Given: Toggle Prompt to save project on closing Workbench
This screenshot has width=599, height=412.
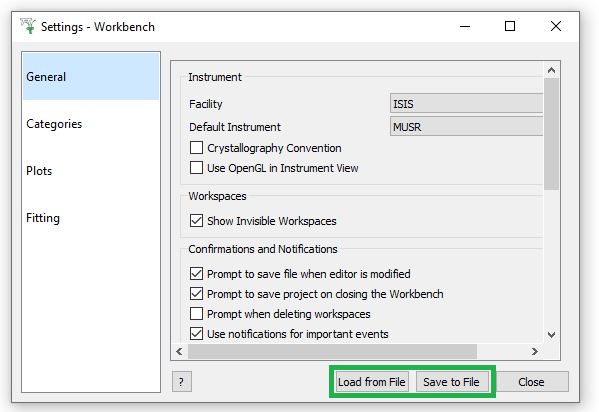Looking at the screenshot, I should 196,294.
